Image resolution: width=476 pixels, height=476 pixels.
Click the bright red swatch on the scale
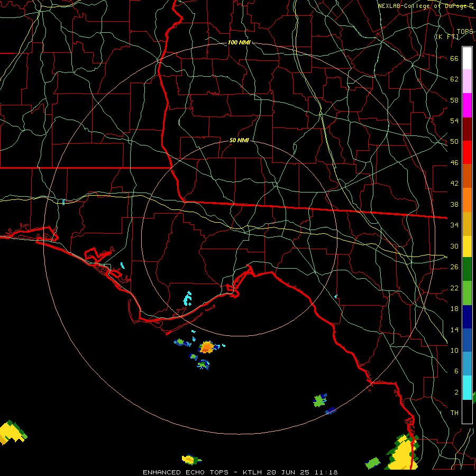pos(467,152)
